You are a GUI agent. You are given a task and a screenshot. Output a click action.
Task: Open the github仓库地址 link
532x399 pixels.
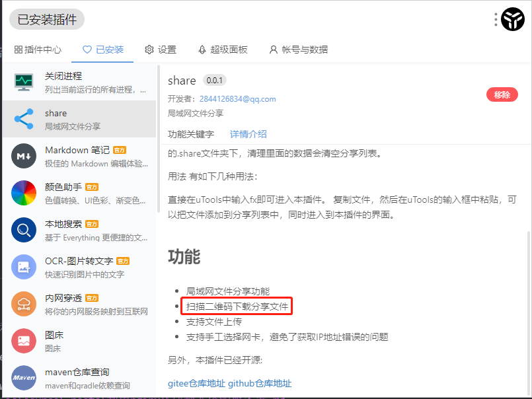pyautogui.click(x=260, y=383)
